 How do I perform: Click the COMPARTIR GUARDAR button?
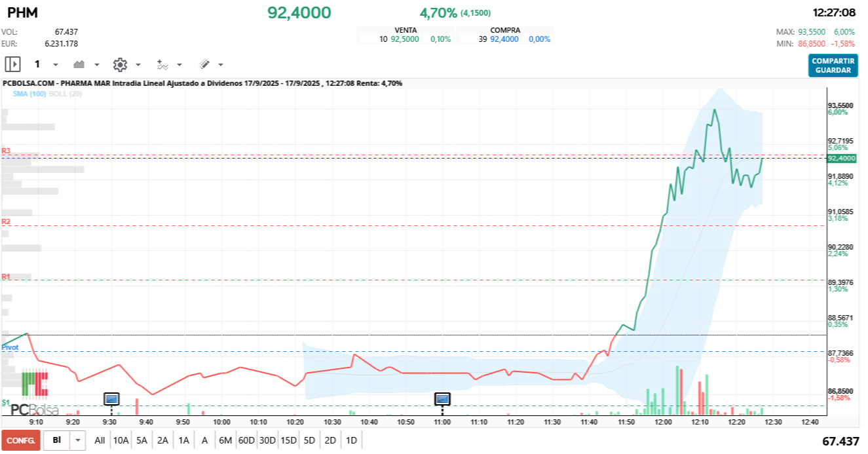833,66
